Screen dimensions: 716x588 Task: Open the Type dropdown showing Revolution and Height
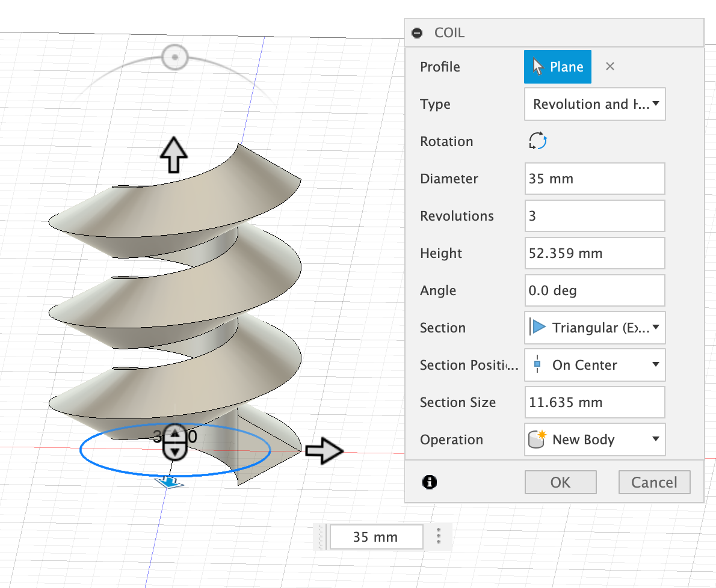pyautogui.click(x=594, y=104)
